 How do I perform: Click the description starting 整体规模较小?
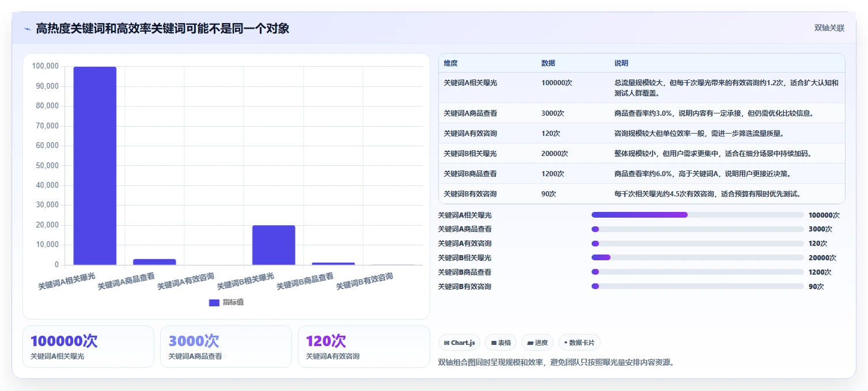click(x=713, y=154)
